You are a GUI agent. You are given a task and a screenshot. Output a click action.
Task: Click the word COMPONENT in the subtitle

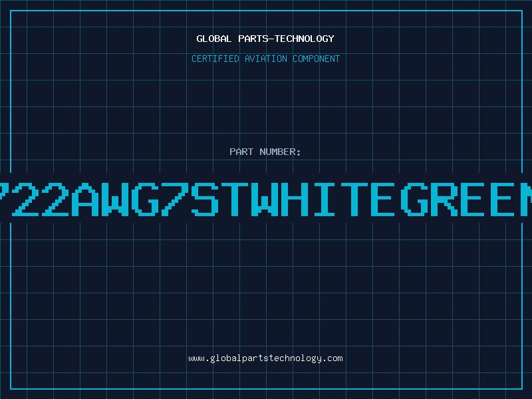pos(316,59)
